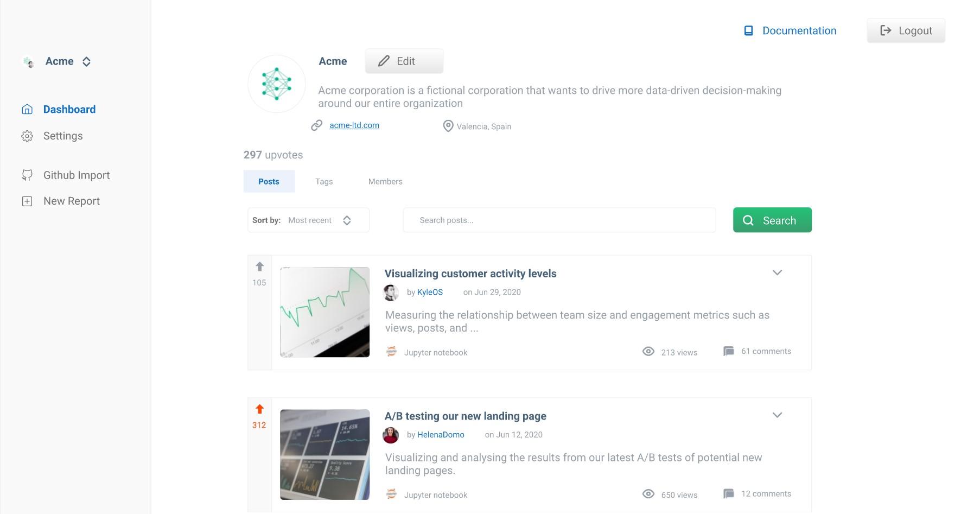Click the Search posts input field
This screenshot has width=980, height=514.
click(x=559, y=220)
